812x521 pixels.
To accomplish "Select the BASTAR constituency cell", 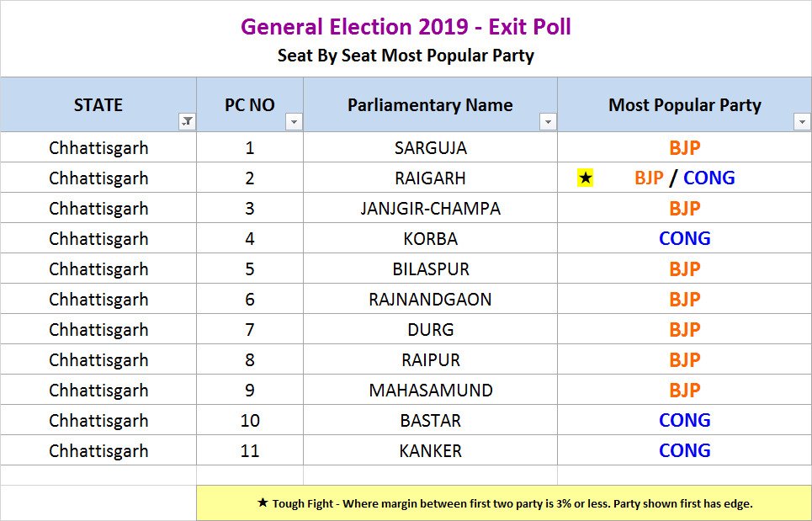I will [430, 421].
